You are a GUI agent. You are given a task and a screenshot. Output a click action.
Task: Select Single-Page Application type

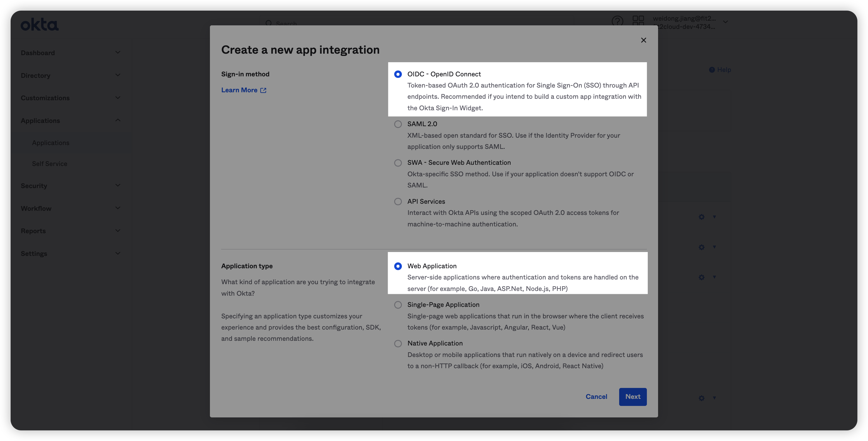point(398,305)
